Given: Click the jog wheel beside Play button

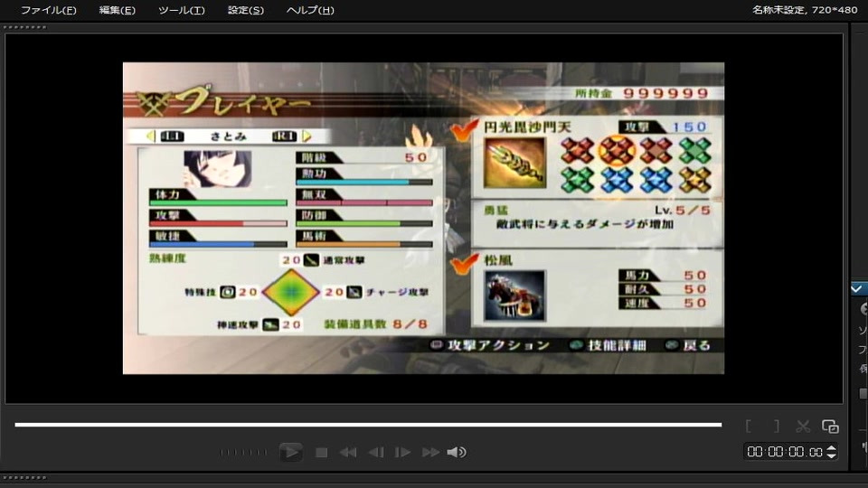Looking at the screenshot, I should (243, 453).
